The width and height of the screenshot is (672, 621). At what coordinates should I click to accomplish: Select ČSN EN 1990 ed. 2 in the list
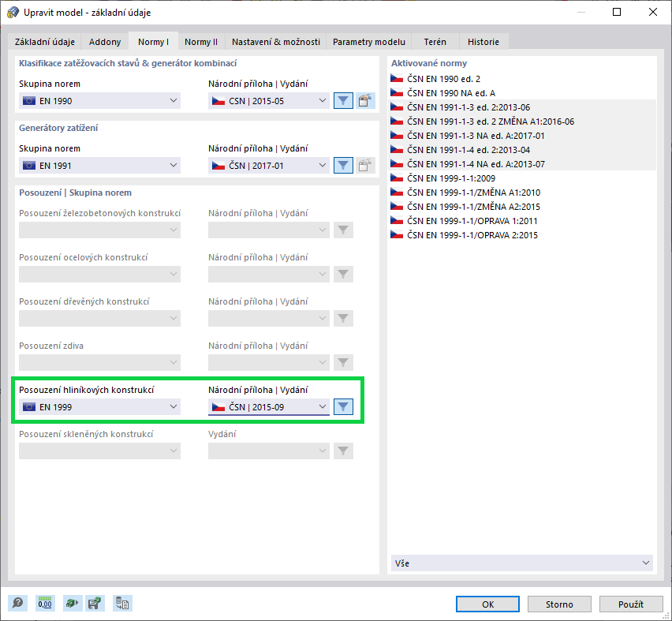(x=522, y=79)
